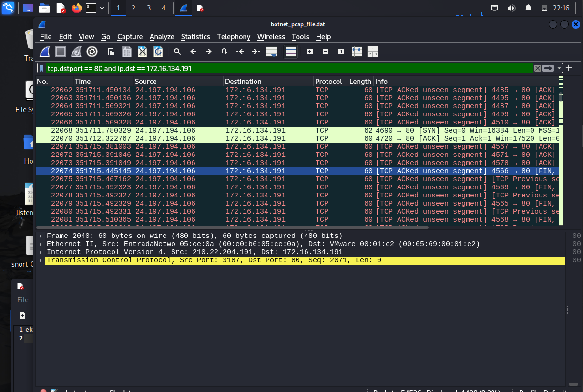Launch Firefox from the top panel
Image resolution: width=583 pixels, height=392 pixels.
pos(76,8)
